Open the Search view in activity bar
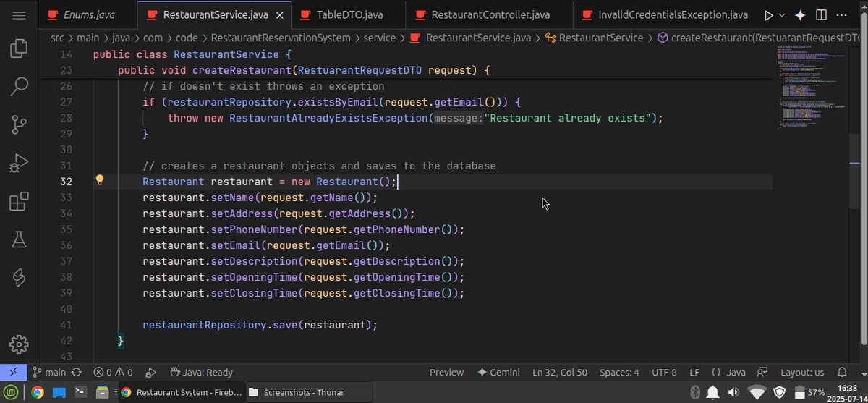 [20, 87]
